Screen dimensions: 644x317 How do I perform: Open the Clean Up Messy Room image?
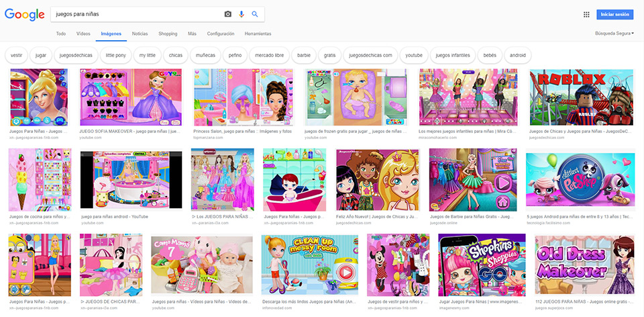pos(310,265)
